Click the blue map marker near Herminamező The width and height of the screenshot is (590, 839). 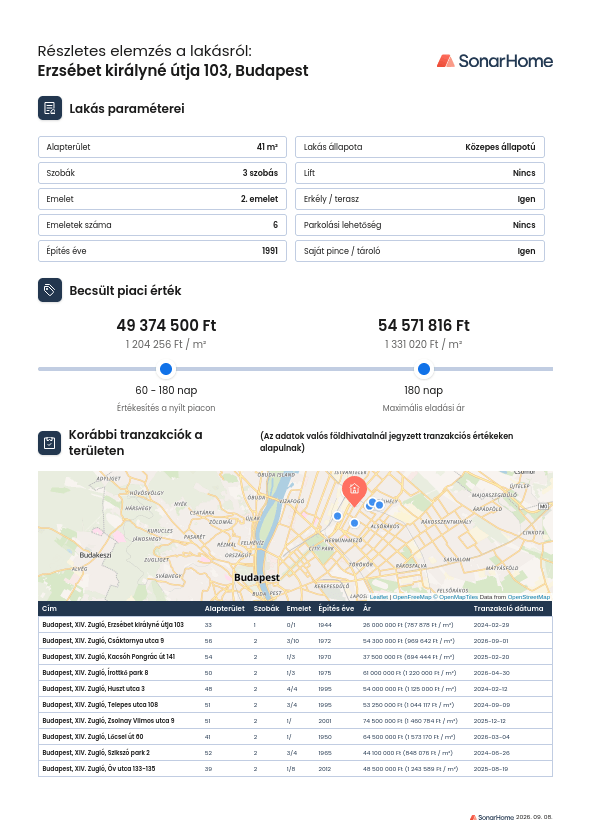point(354,523)
